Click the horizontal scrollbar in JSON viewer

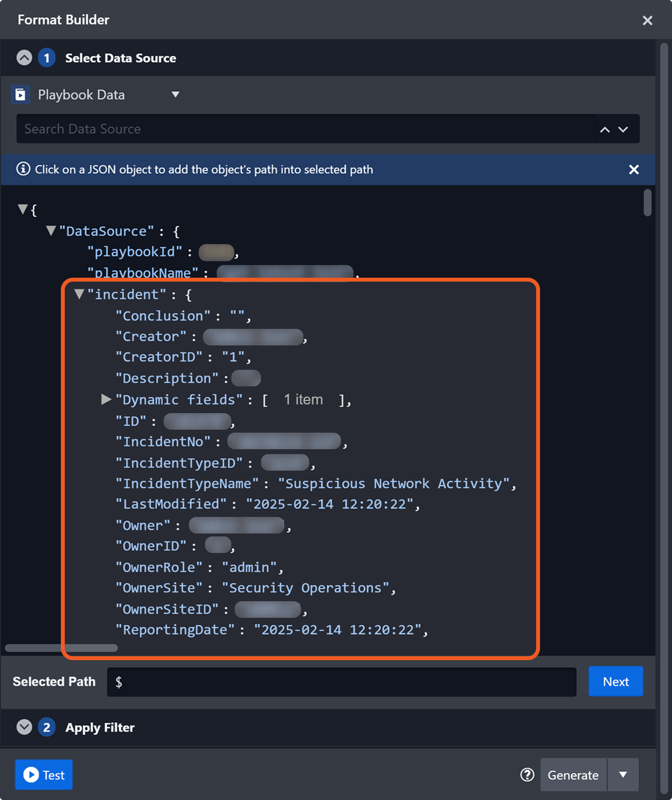click(x=61, y=648)
